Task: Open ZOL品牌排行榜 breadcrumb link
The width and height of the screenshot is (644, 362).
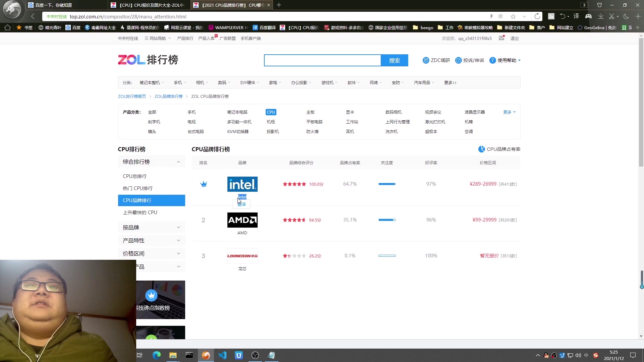Action: pos(168,96)
